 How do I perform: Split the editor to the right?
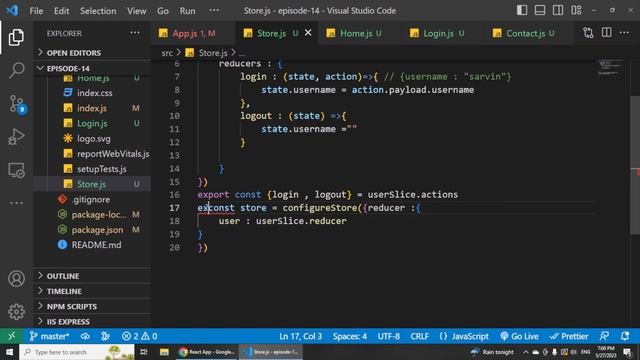click(x=607, y=33)
